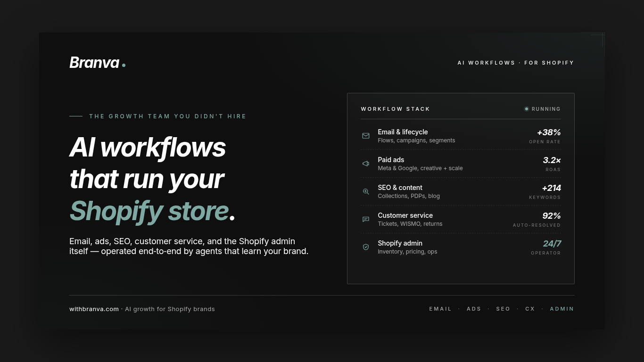This screenshot has height=362, width=644.
Task: Click 'Collections, PDPs, blog' subtitle
Action: 409,196
